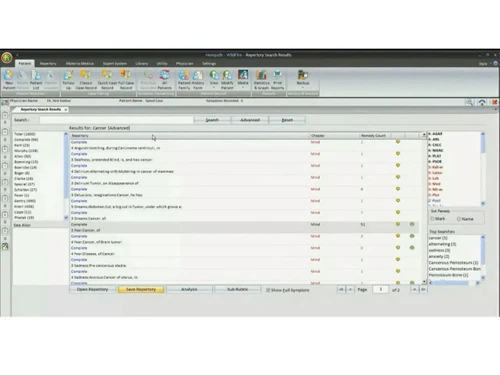Viewport: 500px width, 375px height.
Task: Click the Print Reports icon
Action: coord(277,80)
